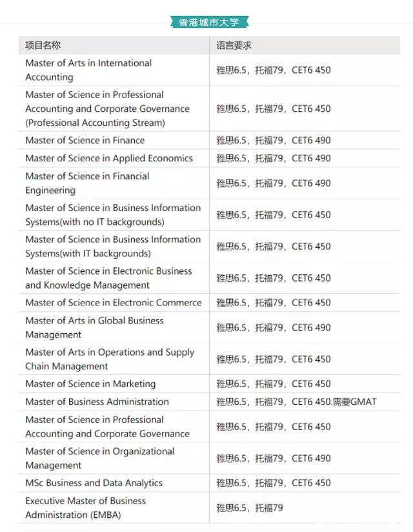Select Master of Arts in International Accounting
This screenshot has width=413, height=532.
(x=88, y=70)
